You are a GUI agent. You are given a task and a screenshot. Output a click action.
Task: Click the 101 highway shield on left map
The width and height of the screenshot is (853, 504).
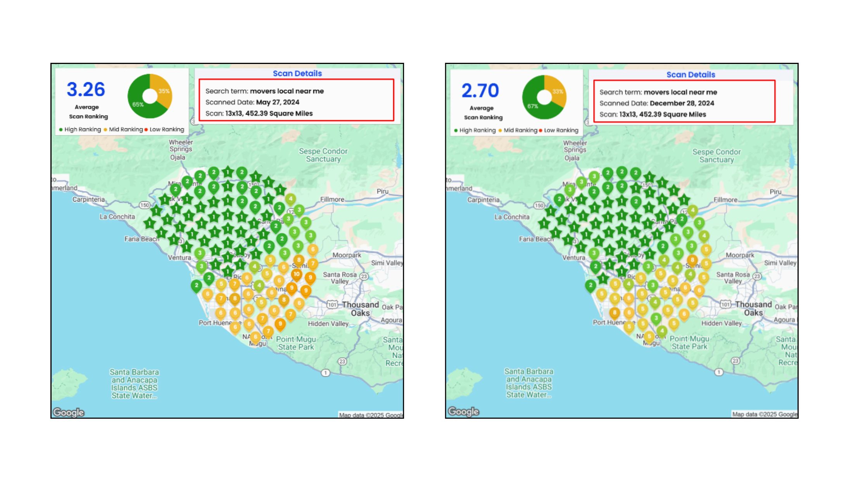tap(332, 305)
